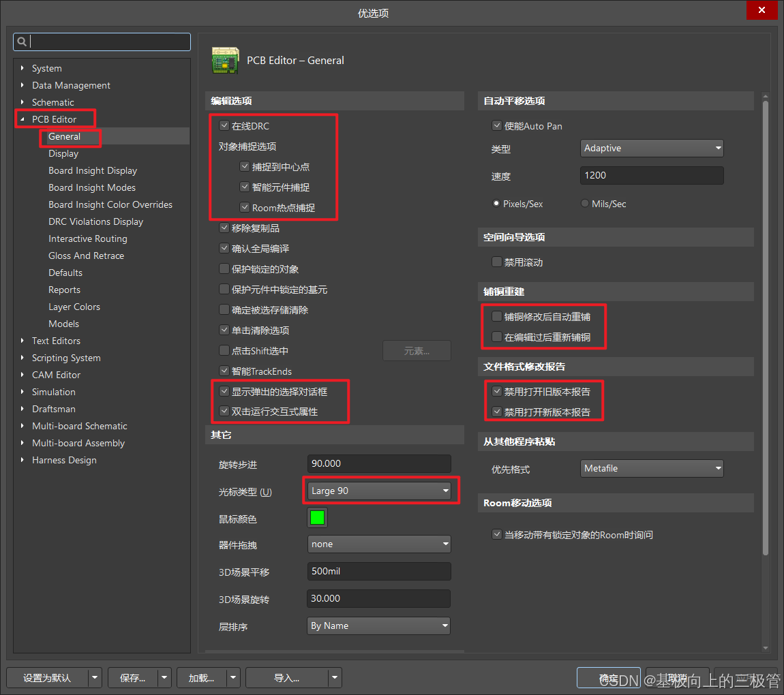This screenshot has width=784, height=695.
Task: Open Gloss And Retrace page
Action: pyautogui.click(x=87, y=256)
